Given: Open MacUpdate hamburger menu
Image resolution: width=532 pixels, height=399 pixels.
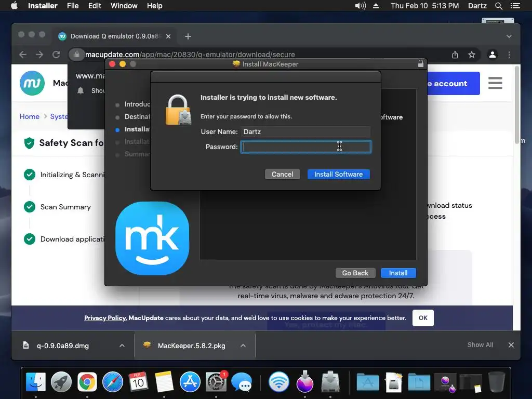Looking at the screenshot, I should (495, 83).
